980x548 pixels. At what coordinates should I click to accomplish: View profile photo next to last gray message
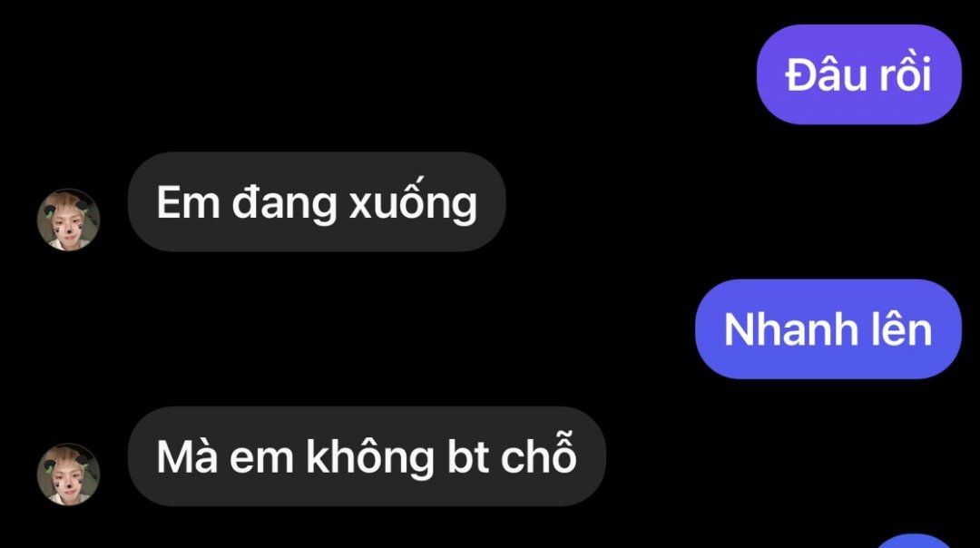click(x=69, y=475)
